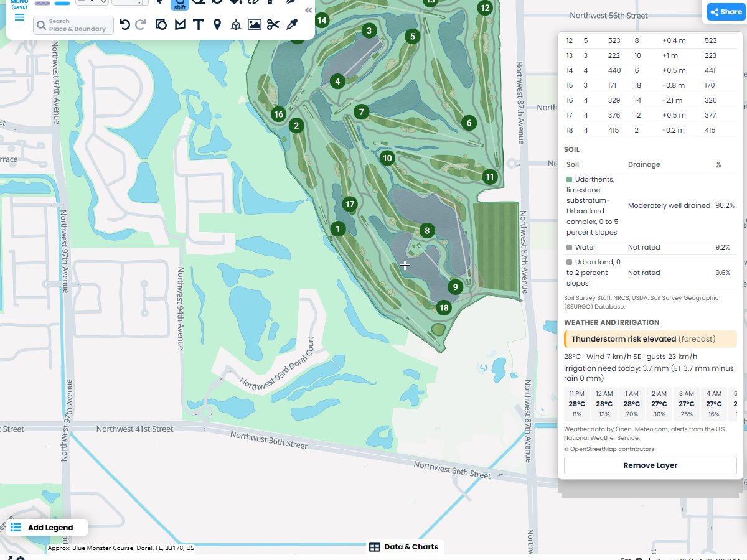This screenshot has height=560, width=747.
Task: Click the hole 16 row '-2.1 m' value
Action: pos(674,100)
